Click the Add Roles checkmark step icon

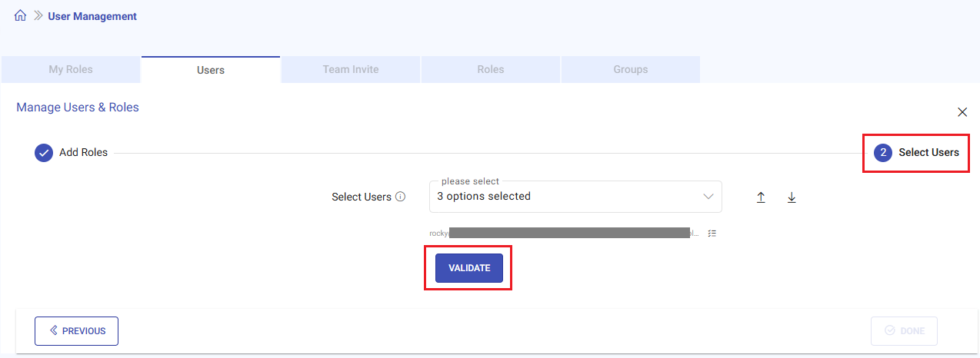[44, 153]
